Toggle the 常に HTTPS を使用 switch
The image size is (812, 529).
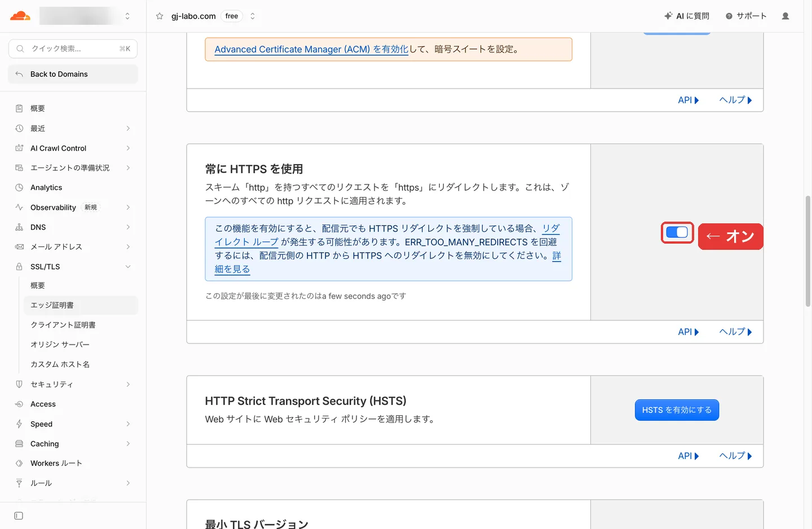click(x=677, y=232)
